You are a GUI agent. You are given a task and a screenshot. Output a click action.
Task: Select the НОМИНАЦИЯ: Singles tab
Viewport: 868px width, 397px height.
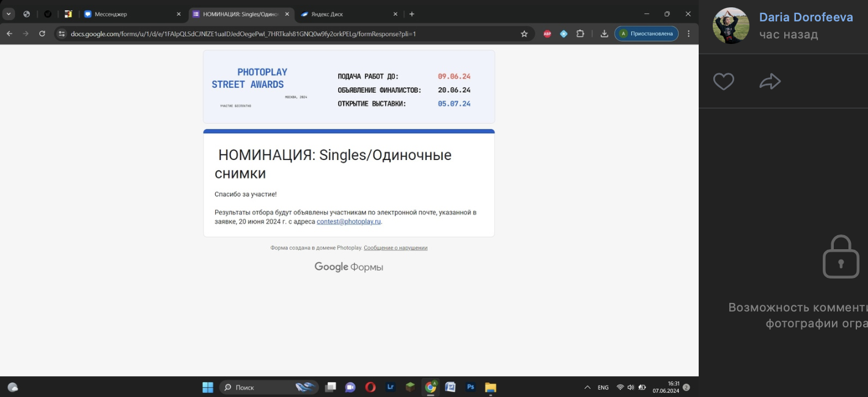[x=241, y=14]
